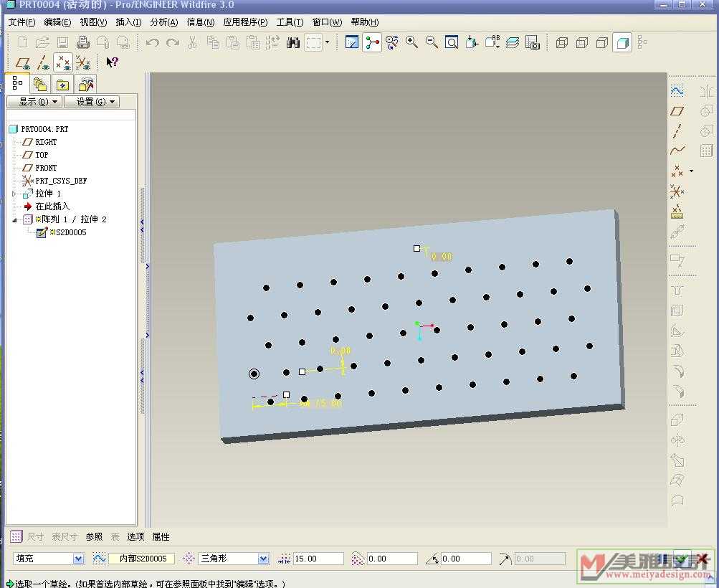Open the 参照 panel in dashboard

coord(94,536)
